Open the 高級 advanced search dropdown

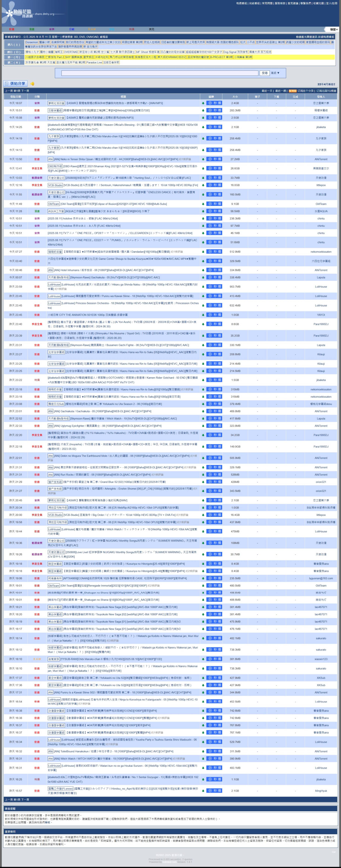[x=275, y=73]
